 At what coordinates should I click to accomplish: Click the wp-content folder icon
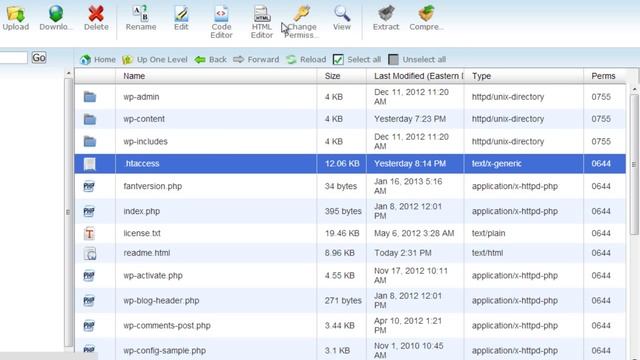click(90, 119)
